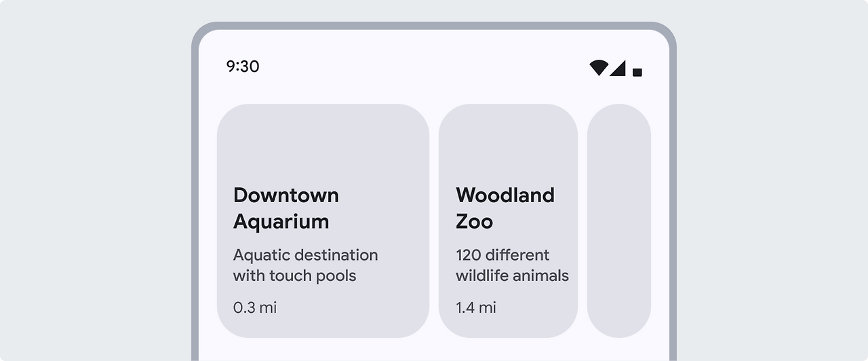Viewport: 868px width, 361px height.
Task: Tap 'with touch pools' text line
Action: (x=294, y=275)
